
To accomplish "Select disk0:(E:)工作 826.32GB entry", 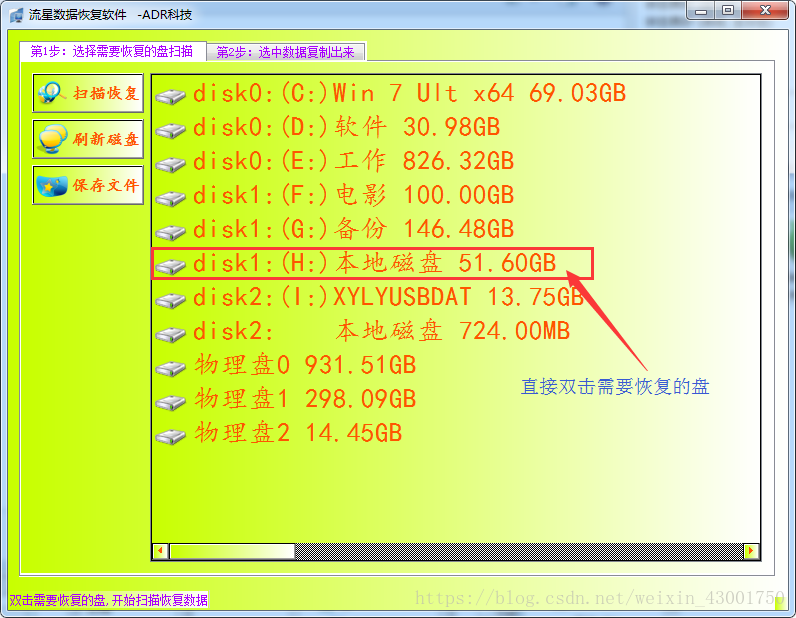I will (x=353, y=161).
